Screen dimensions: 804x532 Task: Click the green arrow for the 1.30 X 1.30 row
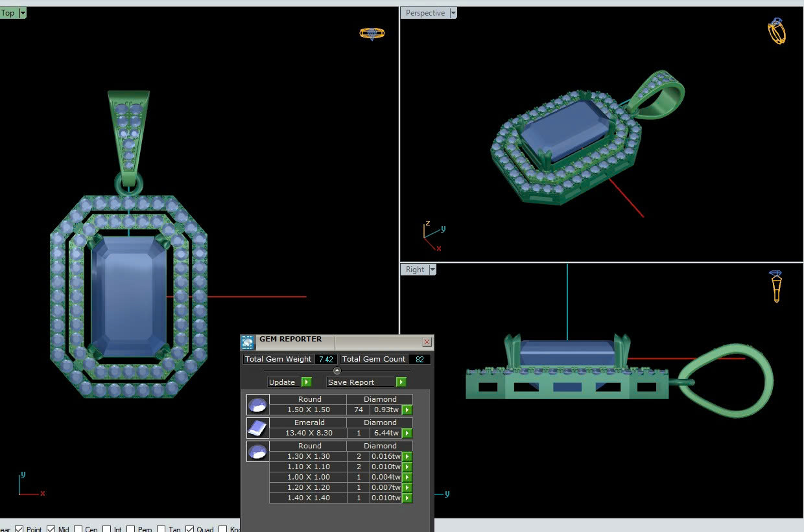pos(407,456)
